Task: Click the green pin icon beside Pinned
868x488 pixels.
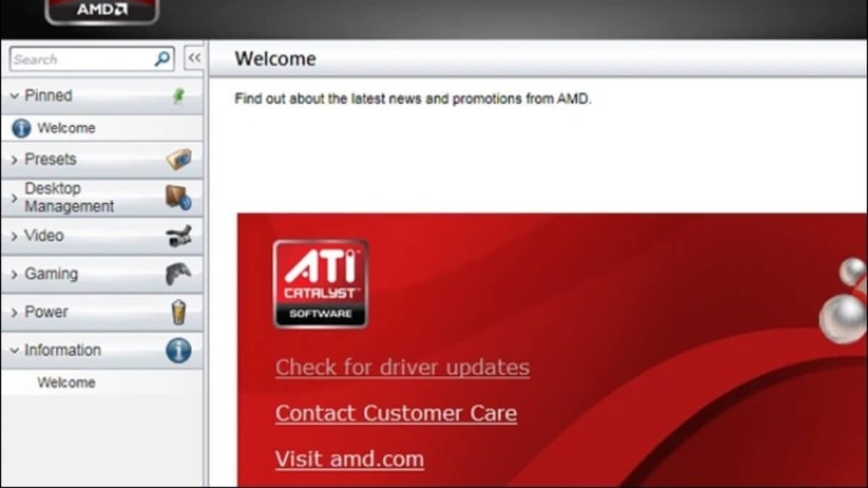Action: (x=178, y=95)
